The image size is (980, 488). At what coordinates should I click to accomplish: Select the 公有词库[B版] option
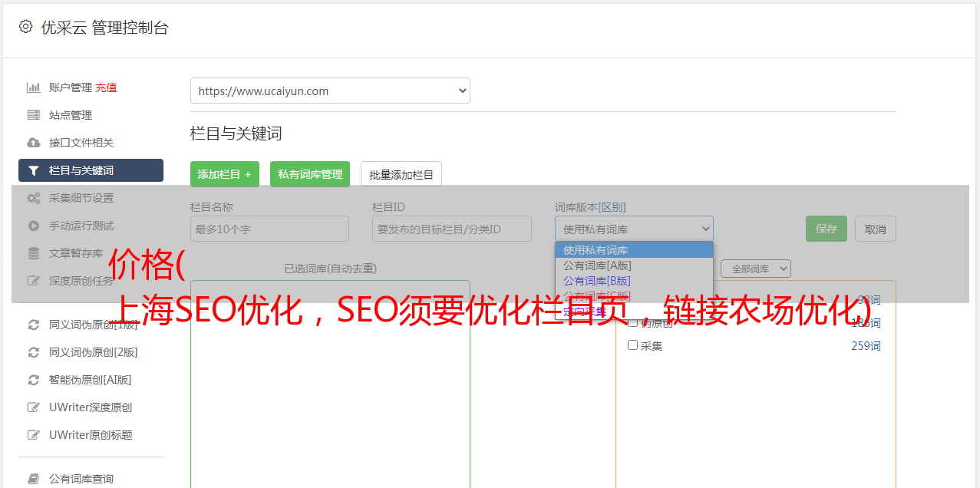coord(634,281)
